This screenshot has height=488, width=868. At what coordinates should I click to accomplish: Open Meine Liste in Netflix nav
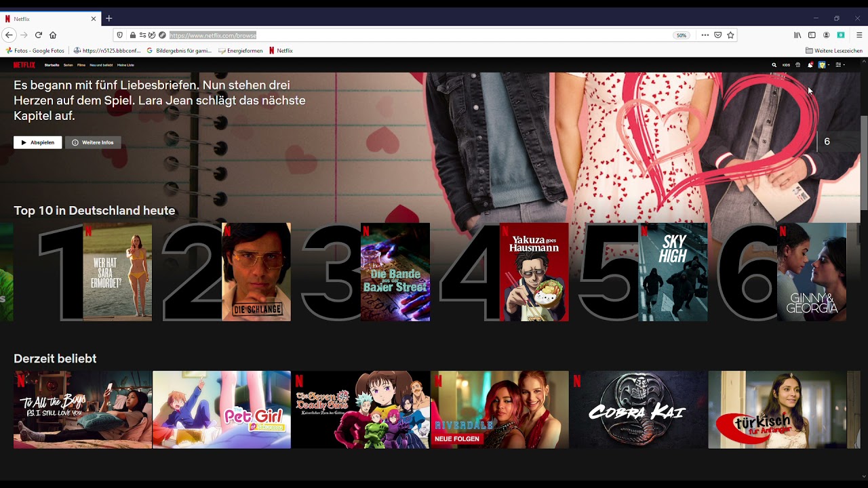125,65
